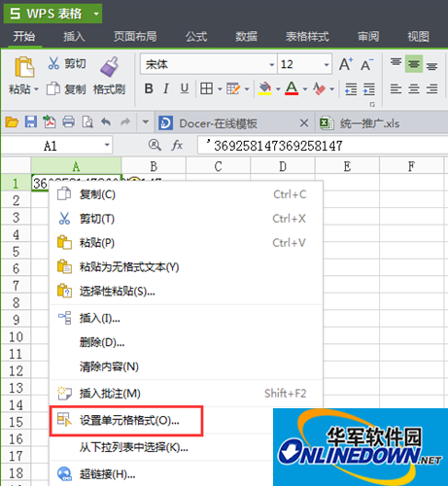Open the font name 宋体 dropdown
The image size is (448, 486).
[x=272, y=64]
